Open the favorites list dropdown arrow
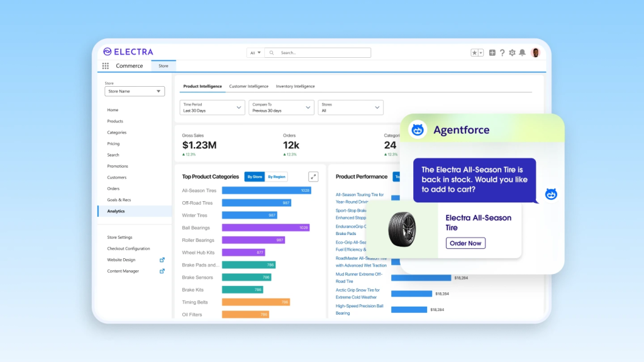644x362 pixels. tap(480, 53)
